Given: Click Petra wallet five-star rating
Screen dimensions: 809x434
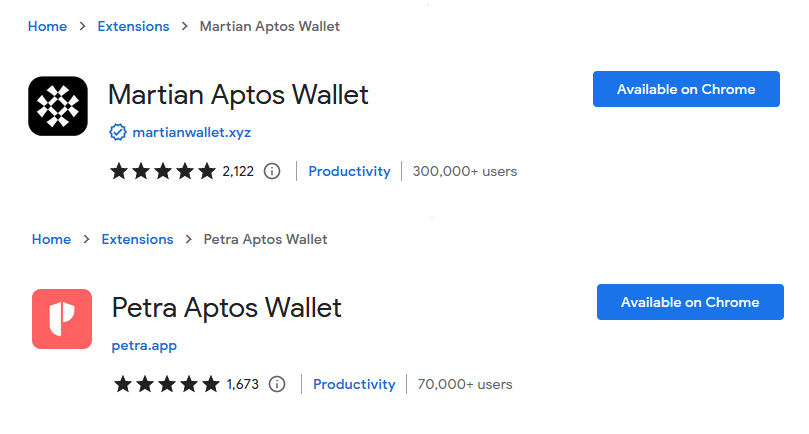Looking at the screenshot, I should click(167, 384).
